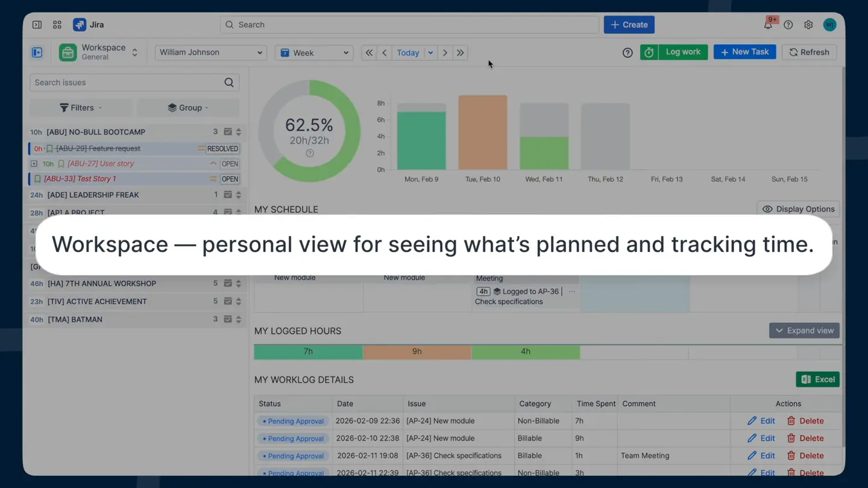
Task: Toggle the issue panel icon left of Workspace
Action: tap(37, 52)
